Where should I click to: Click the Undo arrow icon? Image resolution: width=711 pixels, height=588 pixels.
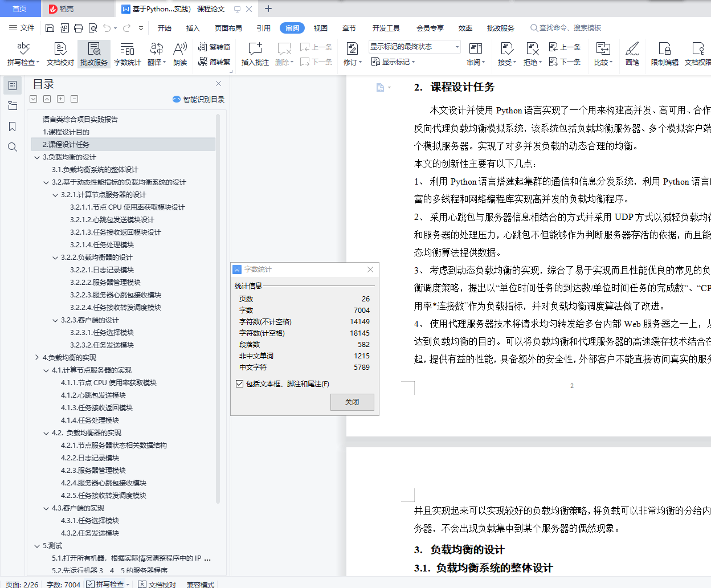pyautogui.click(x=107, y=28)
